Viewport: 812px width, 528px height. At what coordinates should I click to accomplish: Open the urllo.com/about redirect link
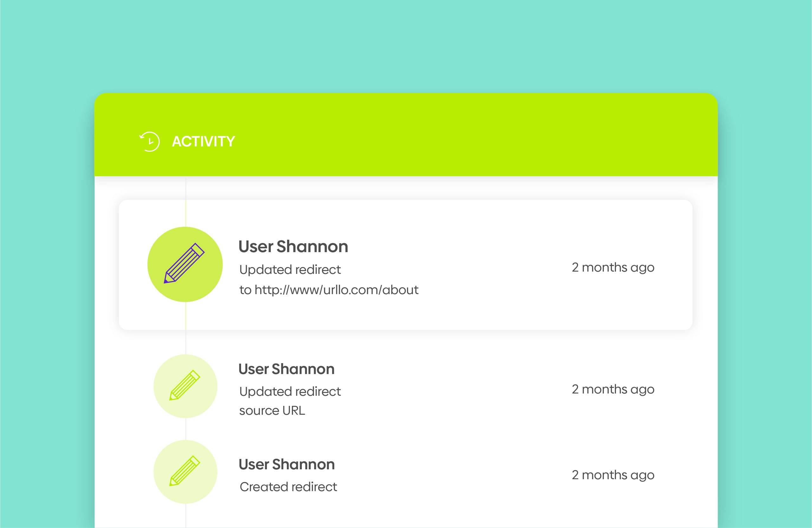pos(336,290)
